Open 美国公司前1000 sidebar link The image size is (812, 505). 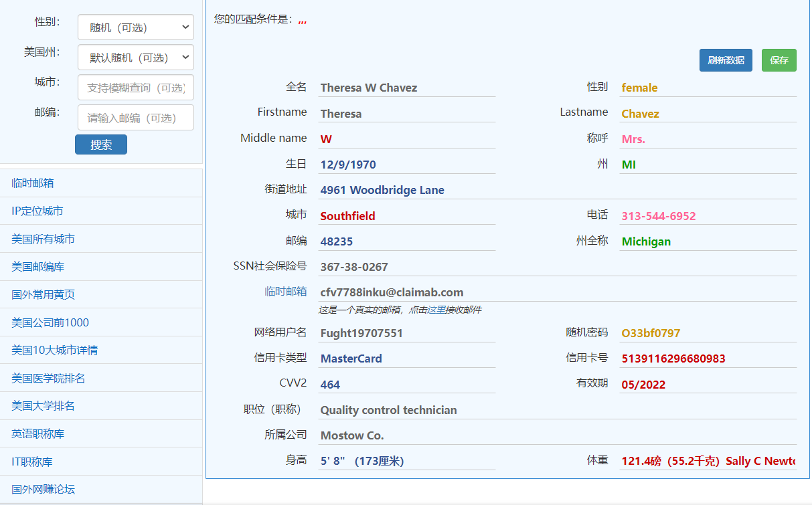click(x=50, y=322)
